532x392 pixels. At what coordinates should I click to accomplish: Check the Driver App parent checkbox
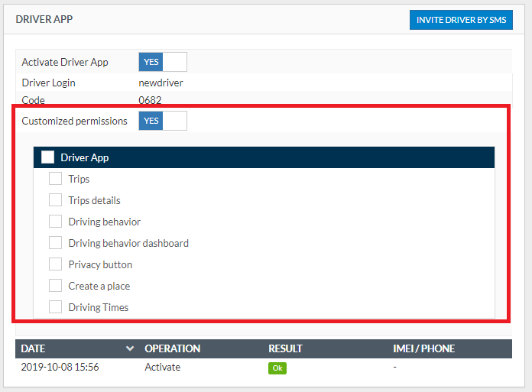coord(48,157)
